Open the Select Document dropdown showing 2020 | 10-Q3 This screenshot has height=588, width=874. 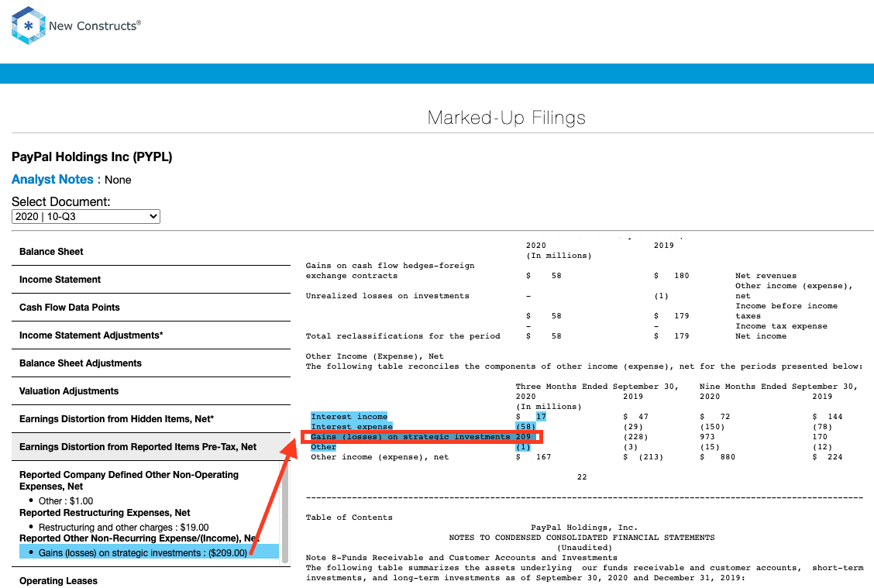pos(86,216)
